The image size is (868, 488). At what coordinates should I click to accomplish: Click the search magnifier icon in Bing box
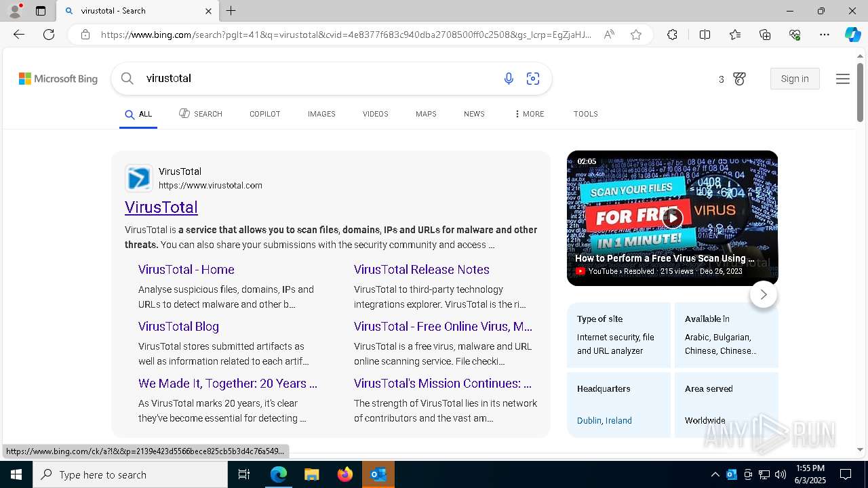127,79
